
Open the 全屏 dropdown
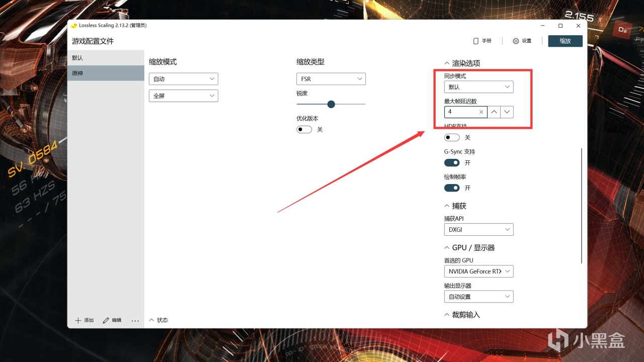(x=183, y=96)
